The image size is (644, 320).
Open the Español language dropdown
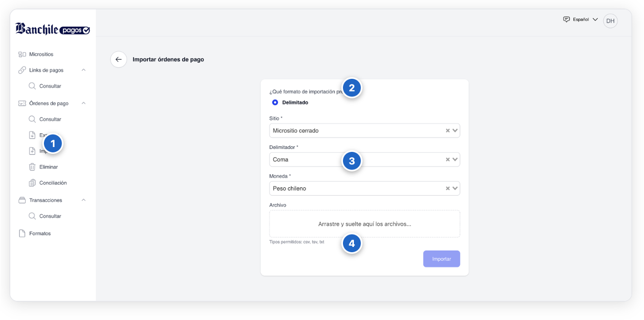pos(580,20)
